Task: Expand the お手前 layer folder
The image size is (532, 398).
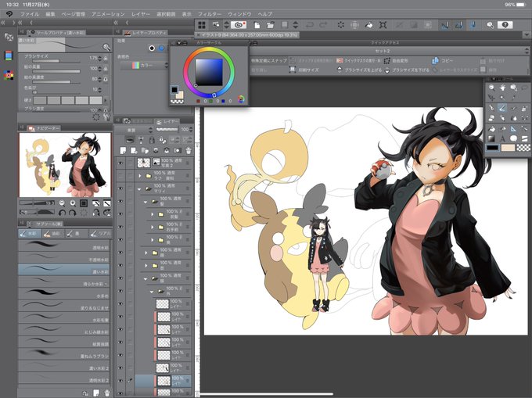Action: click(153, 227)
